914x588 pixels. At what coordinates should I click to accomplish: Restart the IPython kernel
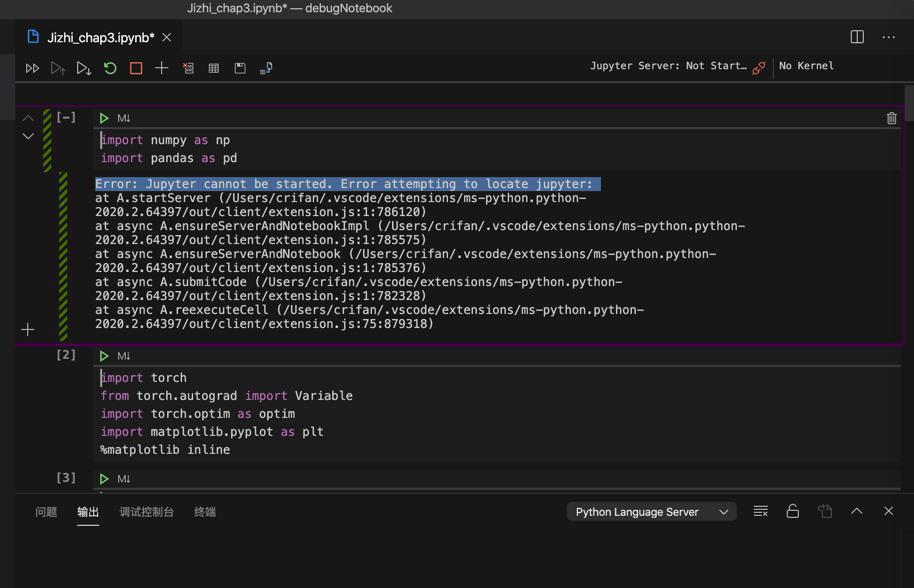pos(110,68)
